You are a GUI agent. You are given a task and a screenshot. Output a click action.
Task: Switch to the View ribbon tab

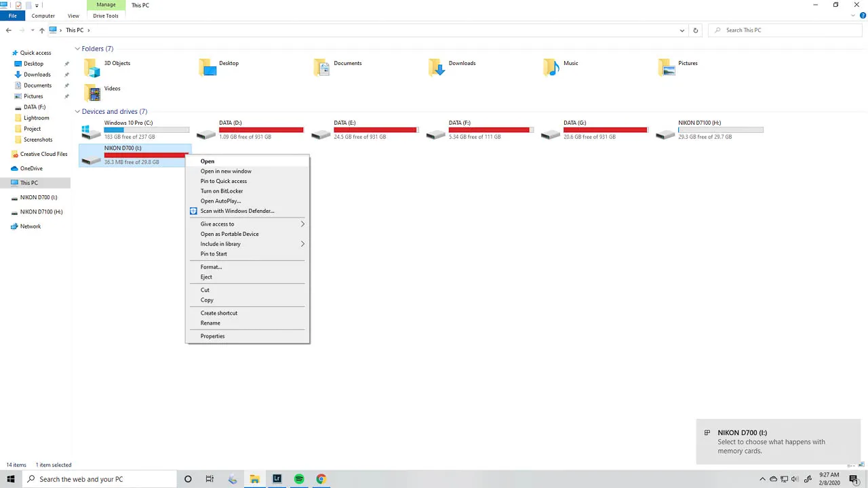(x=73, y=16)
